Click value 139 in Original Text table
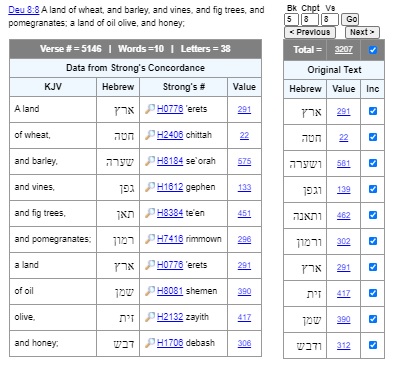This screenshot has width=395, height=365. click(x=343, y=189)
